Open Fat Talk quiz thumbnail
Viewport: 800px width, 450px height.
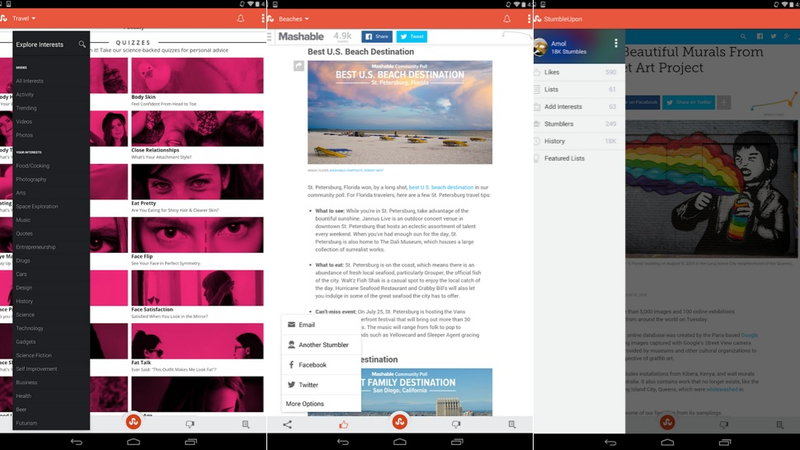tap(197, 341)
